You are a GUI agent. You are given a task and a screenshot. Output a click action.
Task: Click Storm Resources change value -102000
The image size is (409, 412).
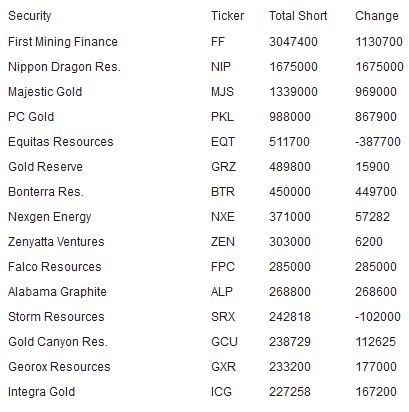click(x=378, y=317)
